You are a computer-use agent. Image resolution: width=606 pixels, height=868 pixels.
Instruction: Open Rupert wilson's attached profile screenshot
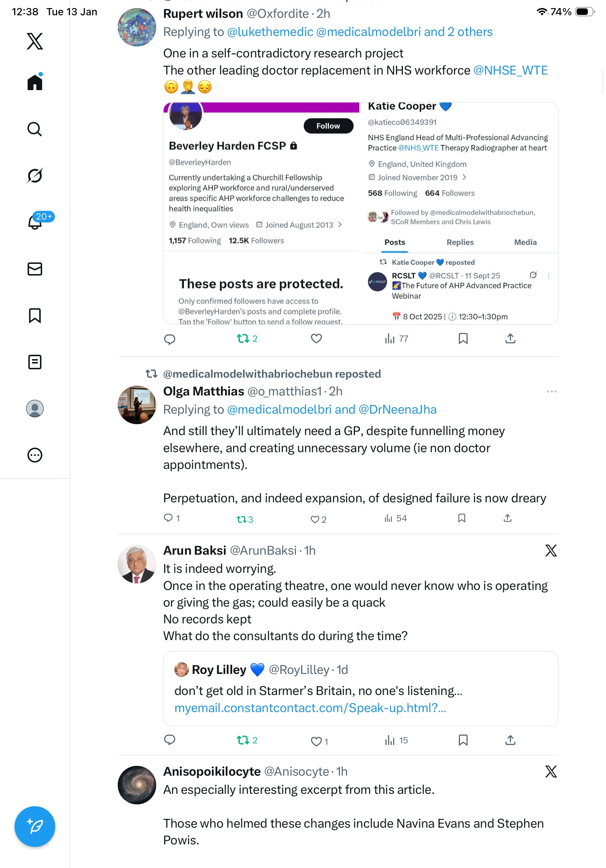(360, 213)
